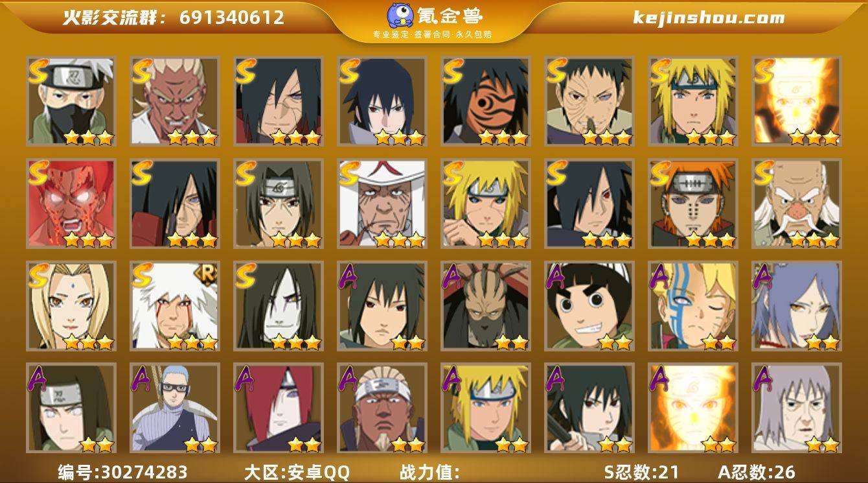868x483 pixels.
Task: Select the group number 691340612 text
Action: [232, 18]
